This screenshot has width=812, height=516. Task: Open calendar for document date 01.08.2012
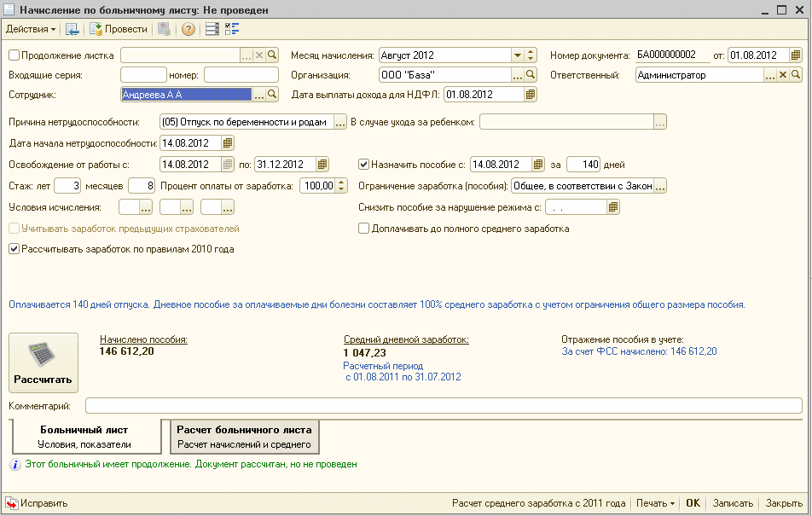pos(796,55)
